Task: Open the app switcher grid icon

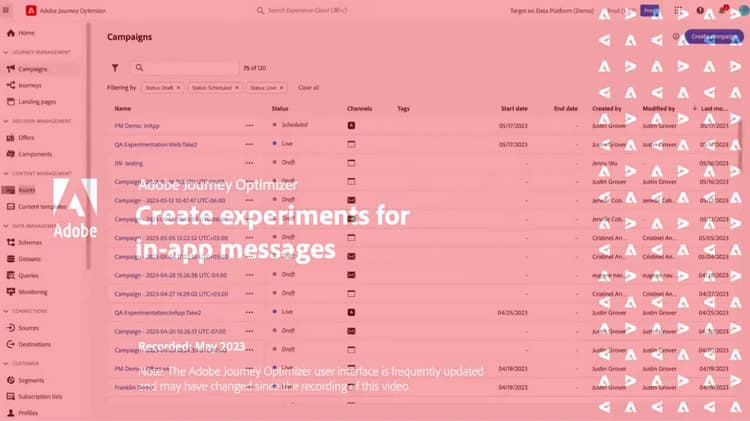Action: coord(678,10)
